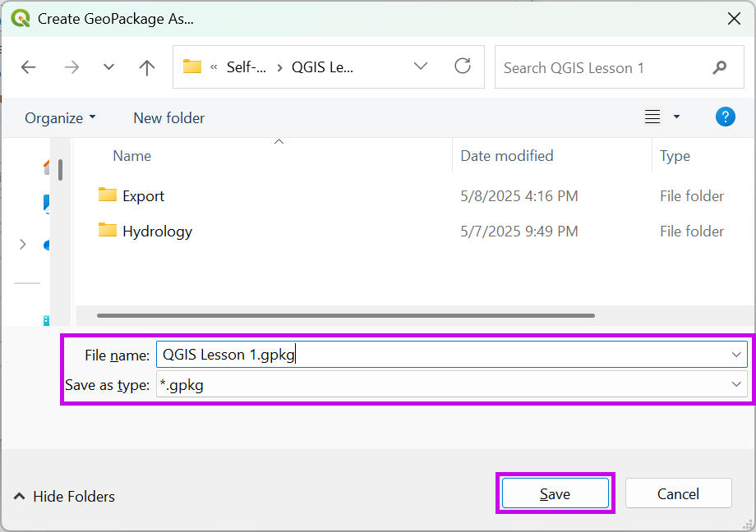Open the Organize menu
The height and width of the screenshot is (532, 756).
pyautogui.click(x=60, y=117)
